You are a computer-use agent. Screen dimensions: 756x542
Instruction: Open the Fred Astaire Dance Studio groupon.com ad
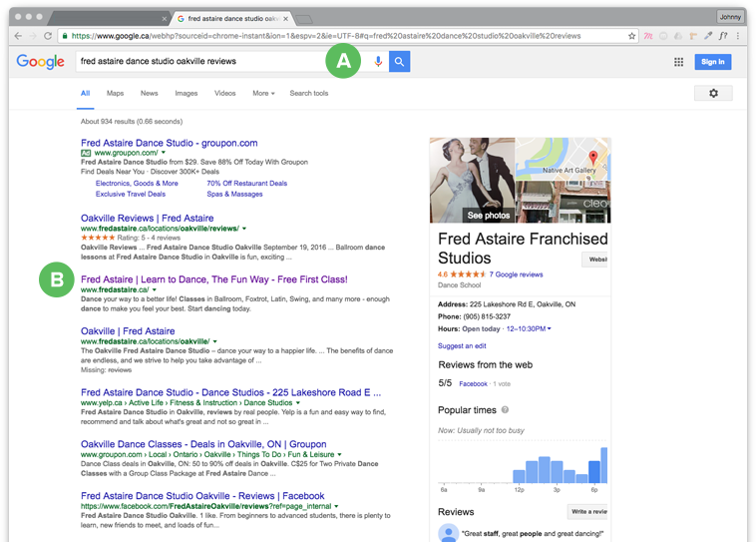point(170,143)
